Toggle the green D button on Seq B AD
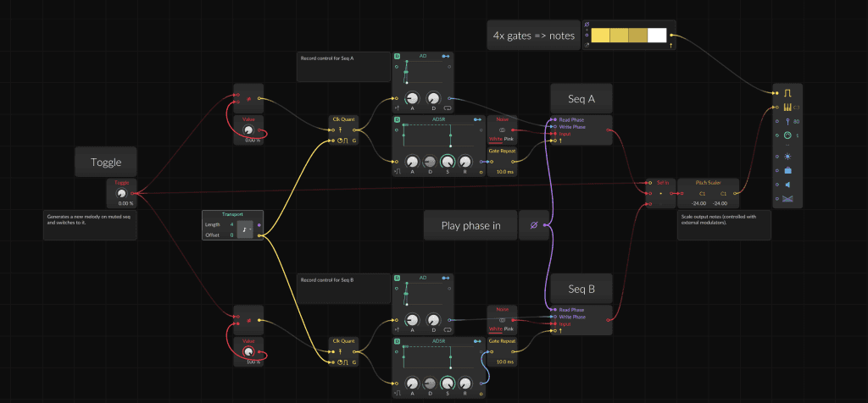The height and width of the screenshot is (403, 868). click(397, 278)
